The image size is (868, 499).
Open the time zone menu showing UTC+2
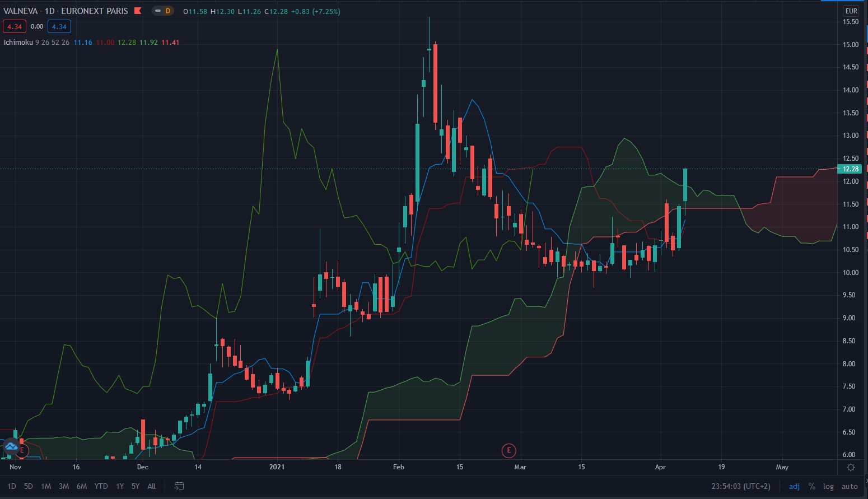click(x=741, y=486)
